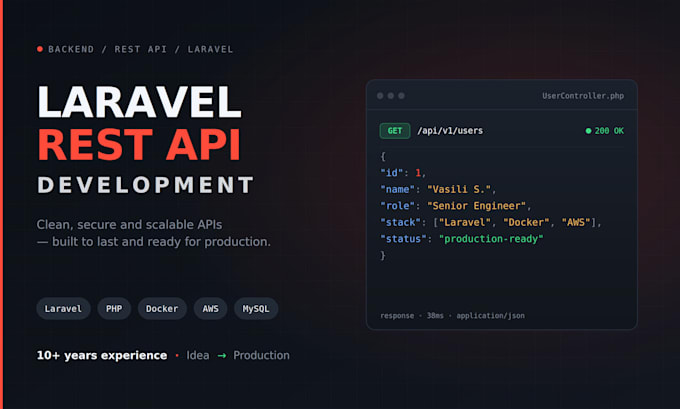This screenshot has width=680, height=409.
Task: Click the "Docker" value inside stack array
Action: 526,222
